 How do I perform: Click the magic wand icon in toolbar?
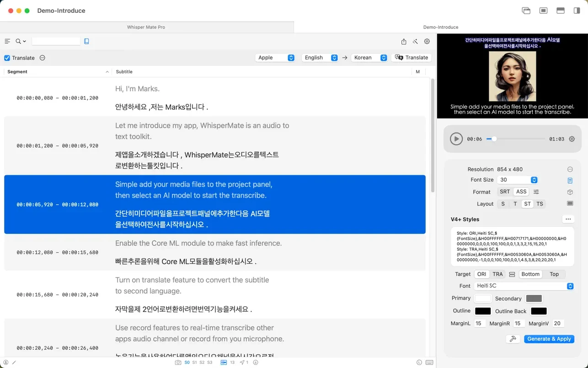(x=415, y=41)
